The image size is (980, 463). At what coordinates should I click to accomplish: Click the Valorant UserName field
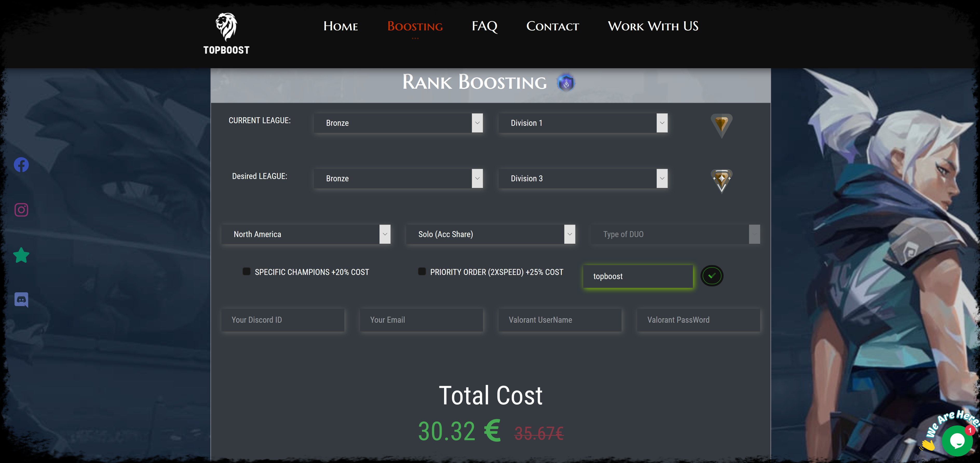tap(560, 320)
